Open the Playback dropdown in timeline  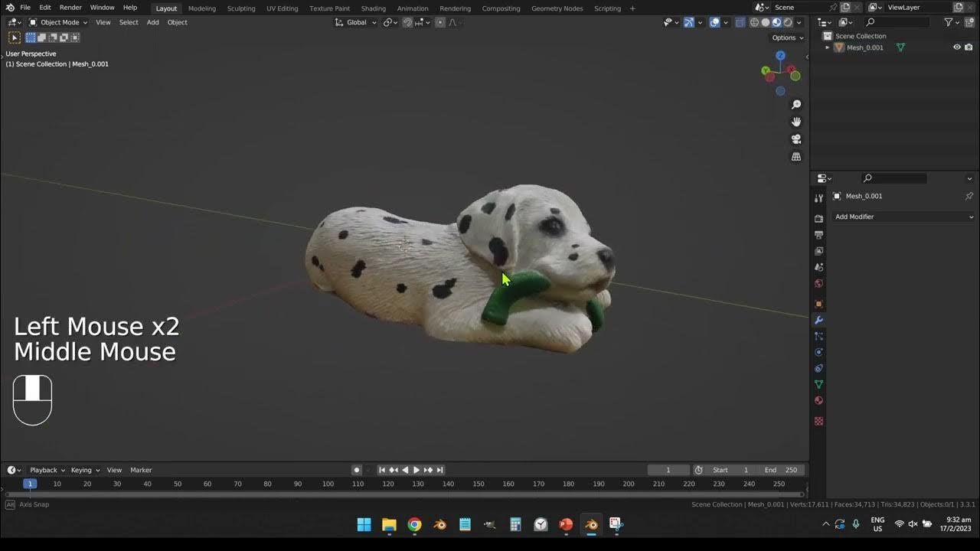coord(47,470)
